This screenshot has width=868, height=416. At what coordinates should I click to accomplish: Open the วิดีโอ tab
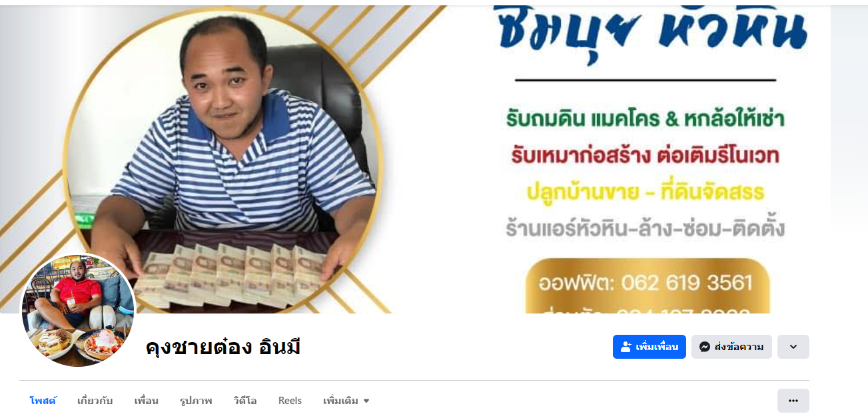coord(245,401)
